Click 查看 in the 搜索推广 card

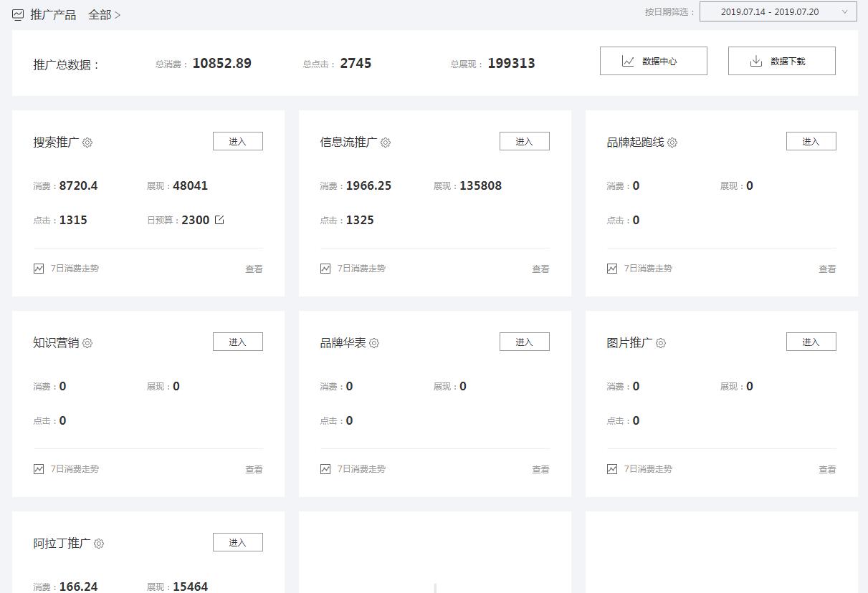(x=254, y=269)
